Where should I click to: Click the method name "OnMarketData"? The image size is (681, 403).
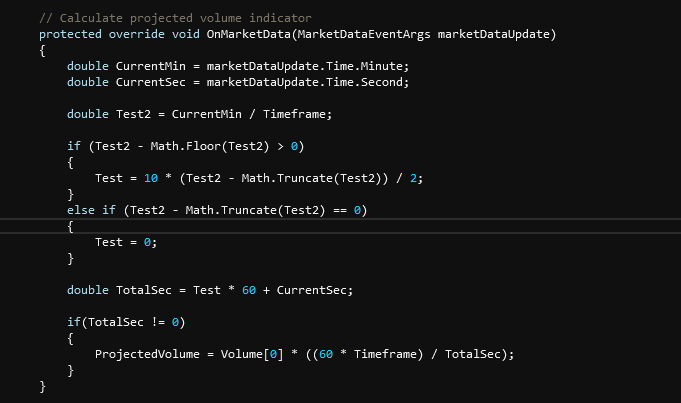[x=248, y=34]
